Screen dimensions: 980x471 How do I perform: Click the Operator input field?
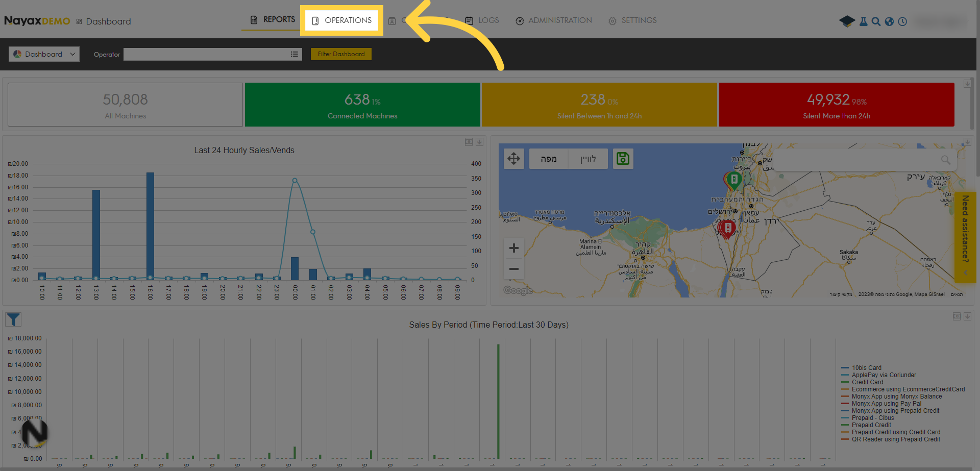206,54
